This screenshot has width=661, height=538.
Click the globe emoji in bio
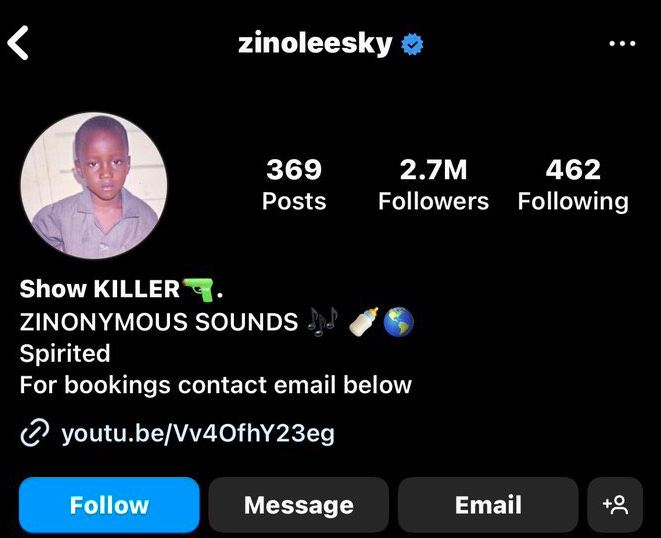point(398,321)
